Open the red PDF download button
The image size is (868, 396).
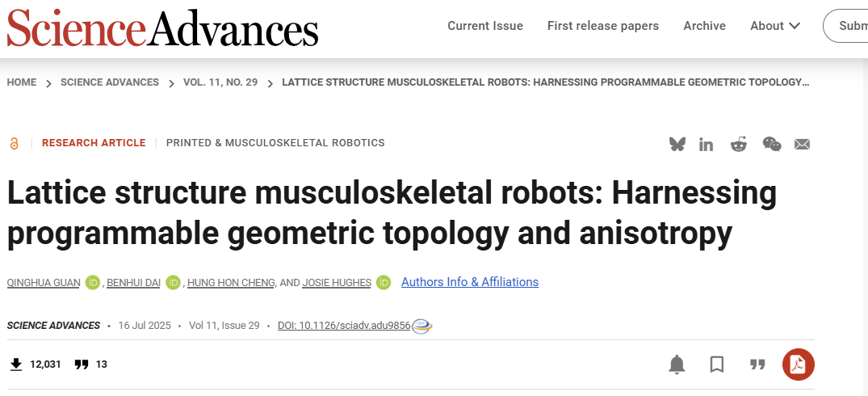click(x=799, y=364)
